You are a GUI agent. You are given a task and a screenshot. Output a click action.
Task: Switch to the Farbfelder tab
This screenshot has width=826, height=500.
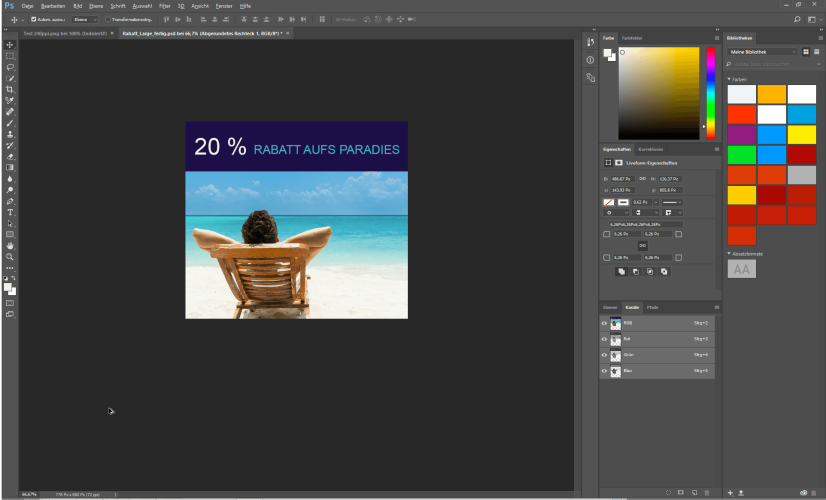point(632,38)
